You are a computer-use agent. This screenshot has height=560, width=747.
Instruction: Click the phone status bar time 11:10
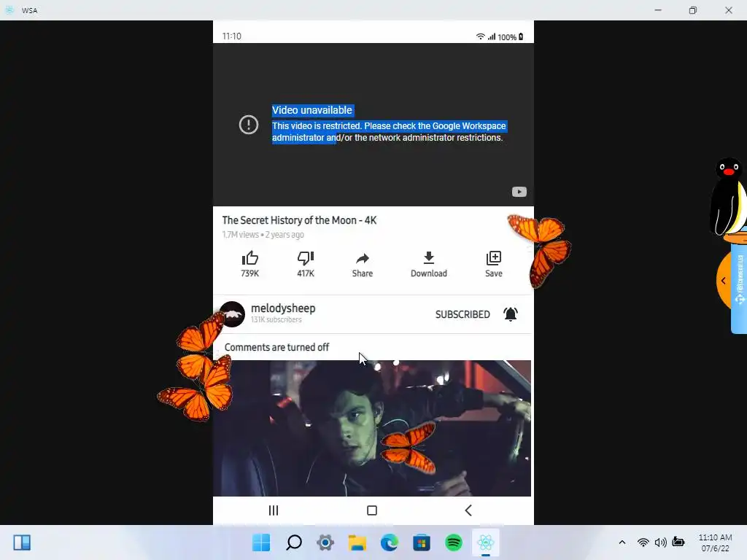point(232,36)
